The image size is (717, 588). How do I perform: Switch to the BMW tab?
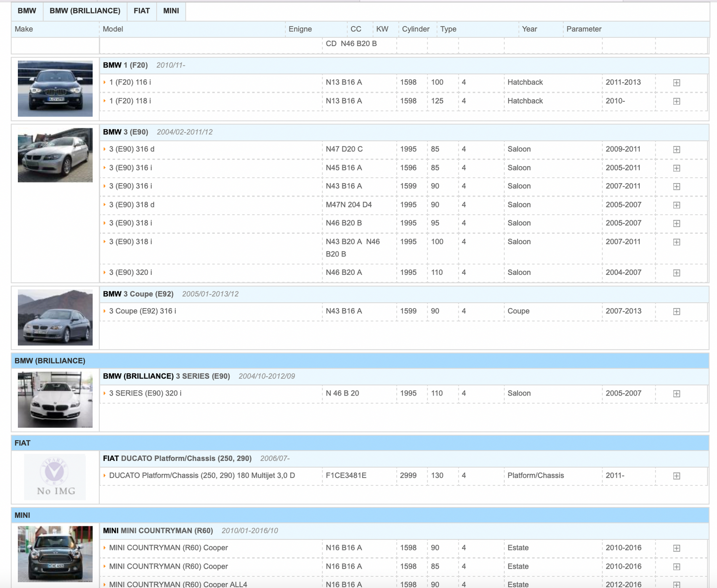27,11
